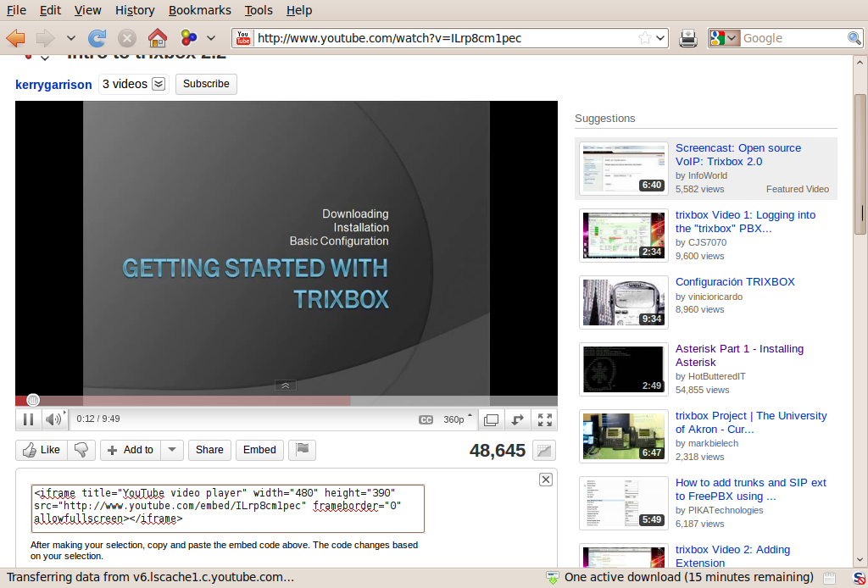Click the YouTube favicon in address bar
The height and width of the screenshot is (588, 868).
[243, 38]
